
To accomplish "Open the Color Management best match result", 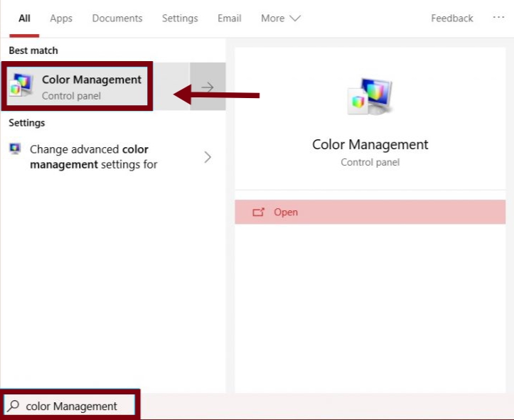I will pos(95,87).
